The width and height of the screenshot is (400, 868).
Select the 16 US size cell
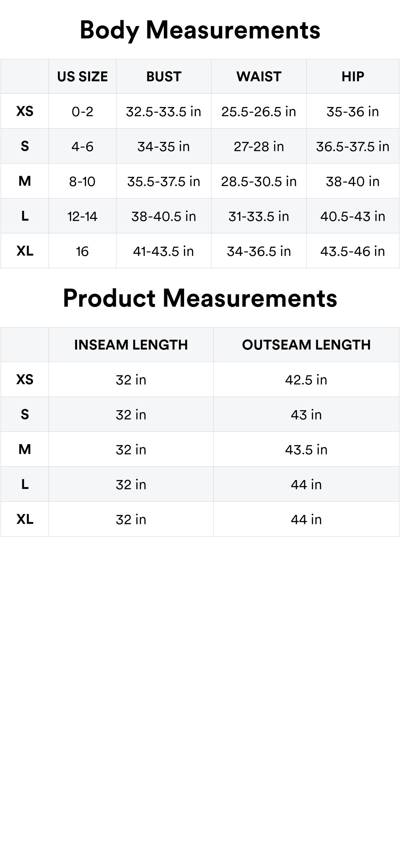[82, 251]
